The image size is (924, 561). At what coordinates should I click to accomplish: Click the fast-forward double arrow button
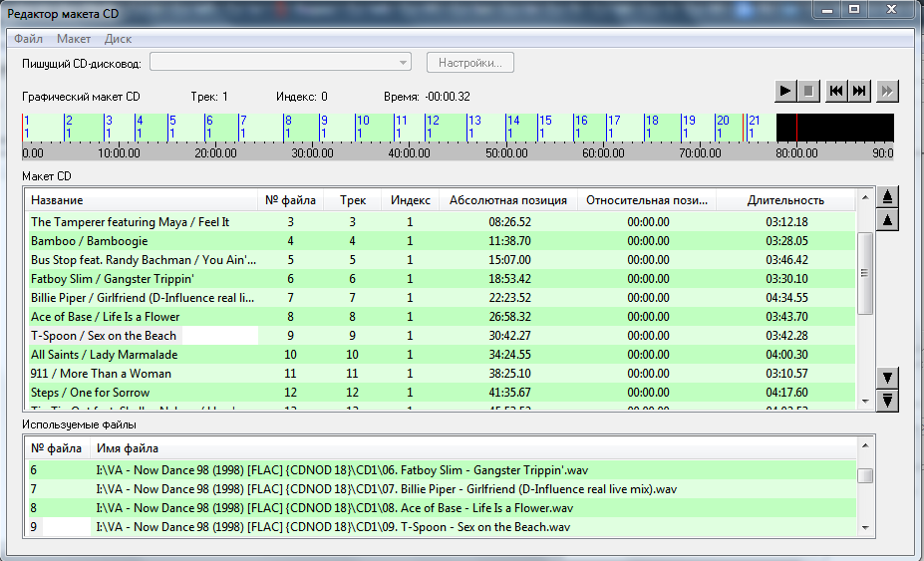[887, 91]
